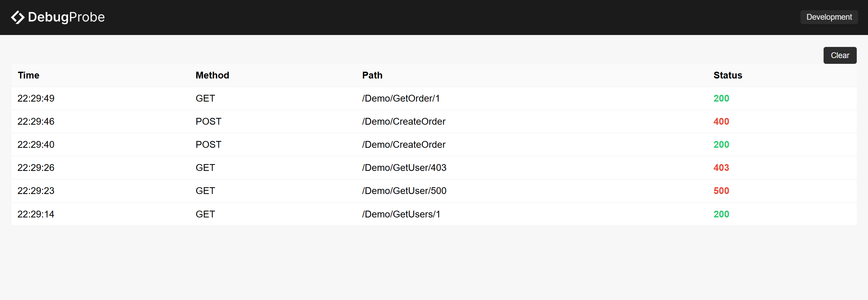
Task: Click the red 403 status code
Action: (x=721, y=168)
